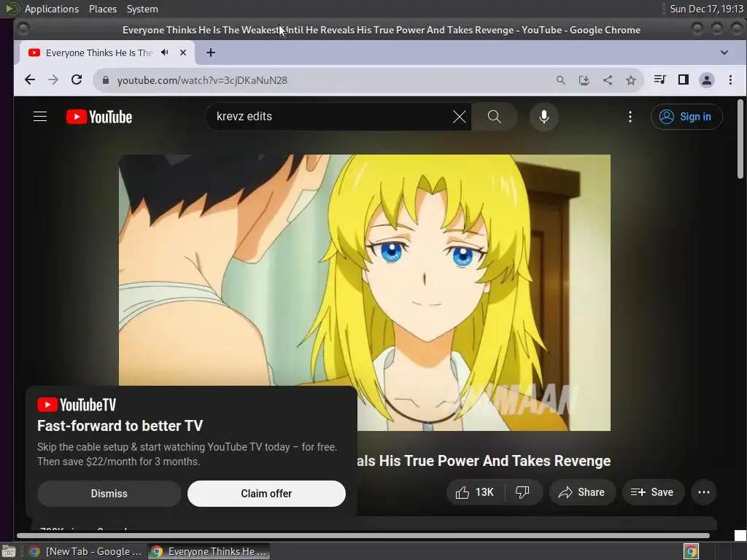
Task: Claim the YouTube TV offer
Action: (x=266, y=494)
